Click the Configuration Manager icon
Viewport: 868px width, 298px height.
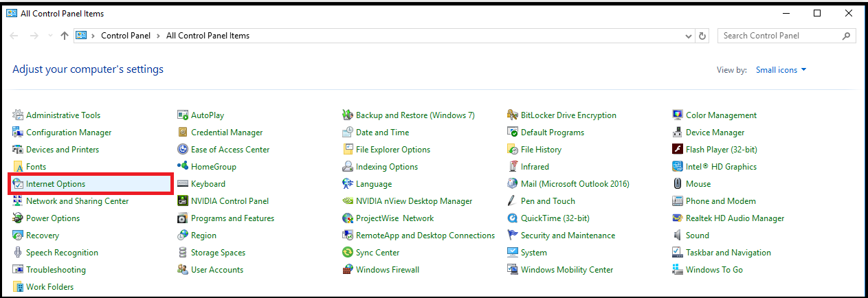pos(18,133)
